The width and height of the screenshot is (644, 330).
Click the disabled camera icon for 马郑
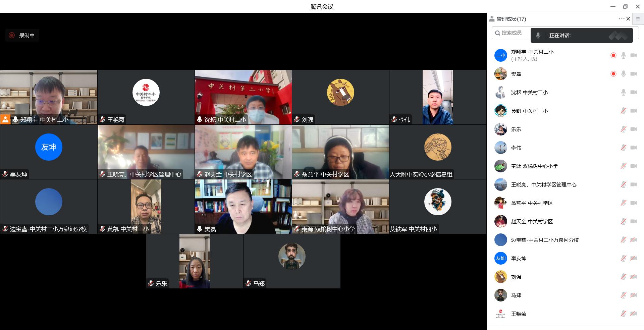point(633,295)
